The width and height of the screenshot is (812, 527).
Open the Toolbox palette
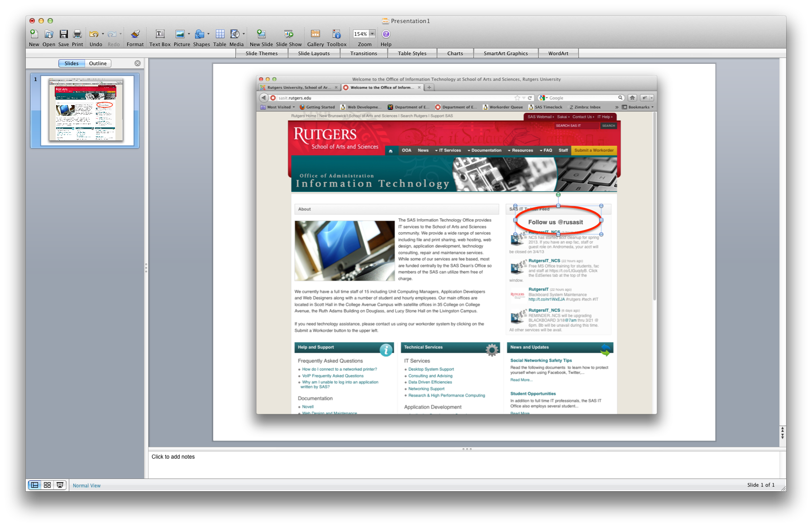[337, 34]
